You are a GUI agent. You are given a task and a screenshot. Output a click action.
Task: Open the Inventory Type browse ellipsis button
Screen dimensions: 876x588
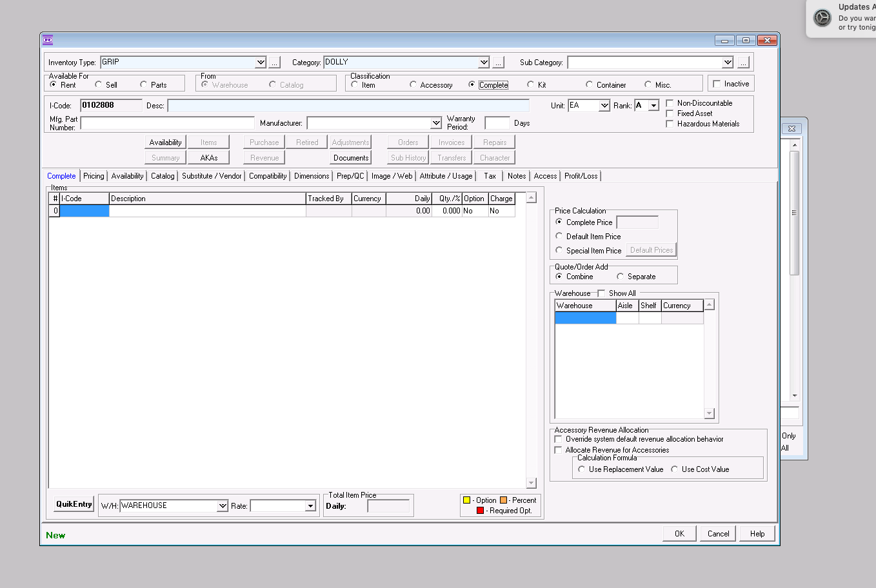point(275,63)
